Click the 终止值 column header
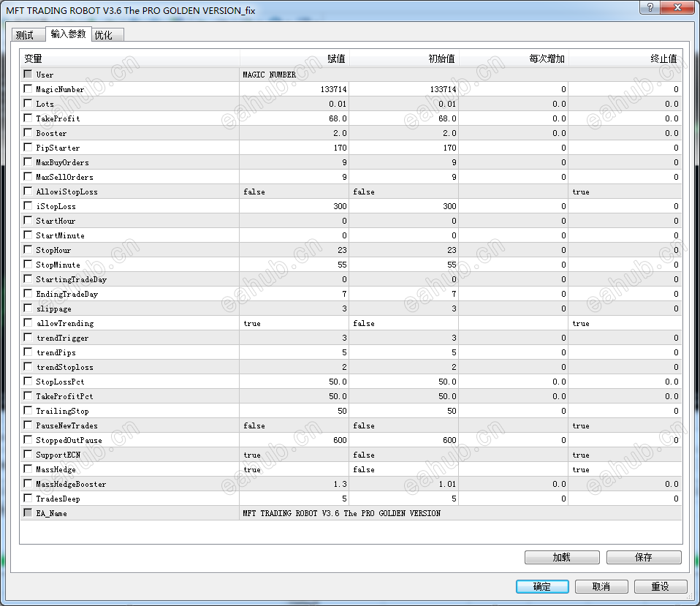The width and height of the screenshot is (700, 606). (625, 58)
